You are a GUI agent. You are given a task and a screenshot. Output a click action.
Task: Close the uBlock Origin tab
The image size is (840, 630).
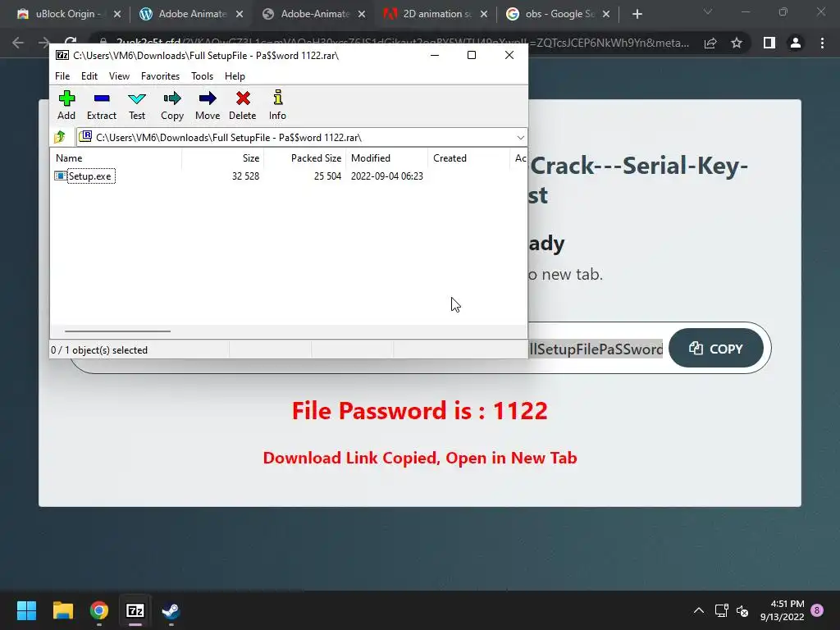tap(117, 14)
